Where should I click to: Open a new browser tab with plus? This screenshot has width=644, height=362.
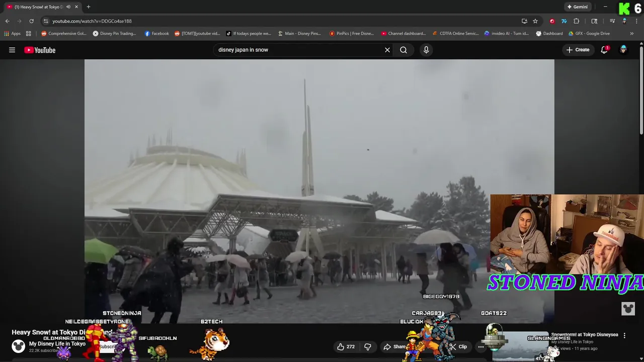click(88, 7)
